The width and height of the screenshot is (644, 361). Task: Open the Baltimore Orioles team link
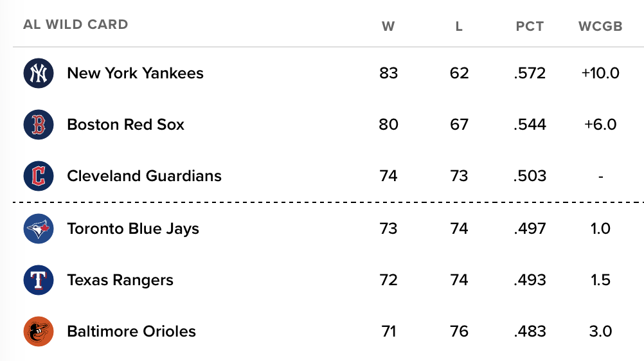click(x=131, y=331)
